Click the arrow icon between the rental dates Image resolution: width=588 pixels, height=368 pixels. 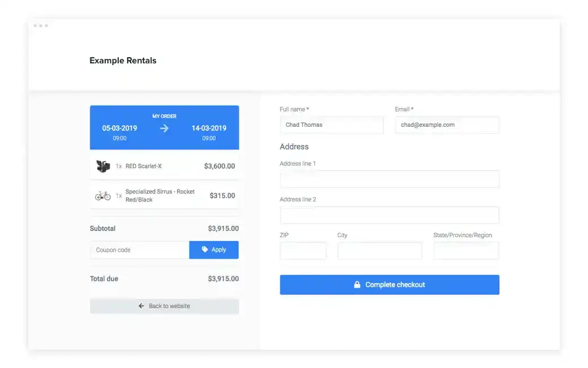pyautogui.click(x=163, y=129)
